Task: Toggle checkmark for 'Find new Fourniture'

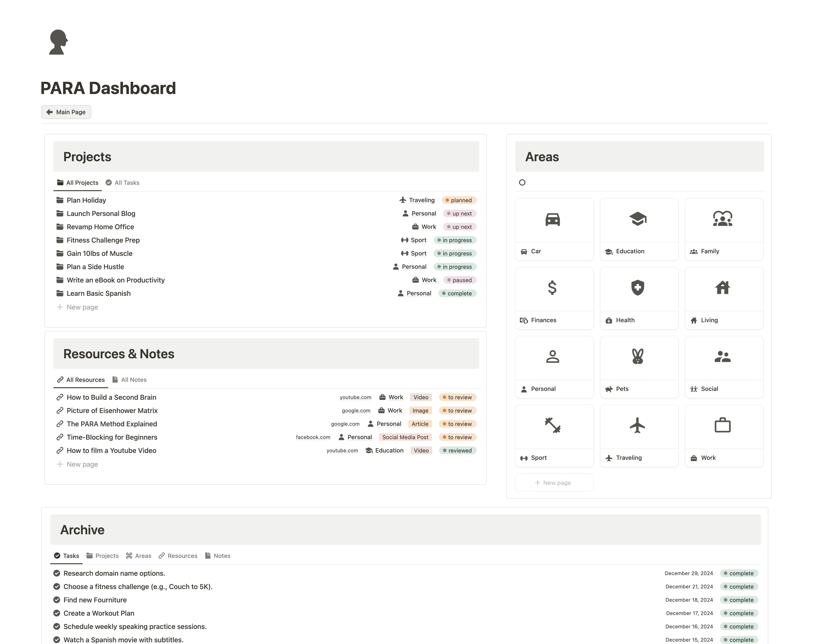Action: tap(56, 600)
